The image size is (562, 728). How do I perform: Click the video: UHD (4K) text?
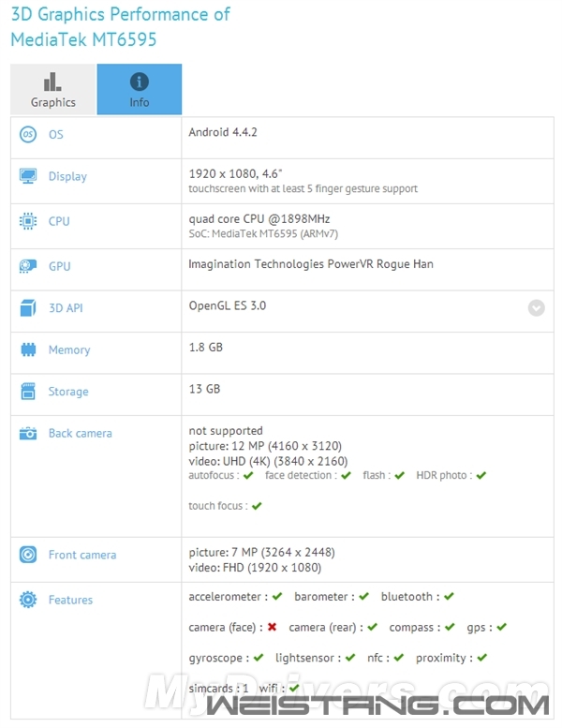coord(268,462)
